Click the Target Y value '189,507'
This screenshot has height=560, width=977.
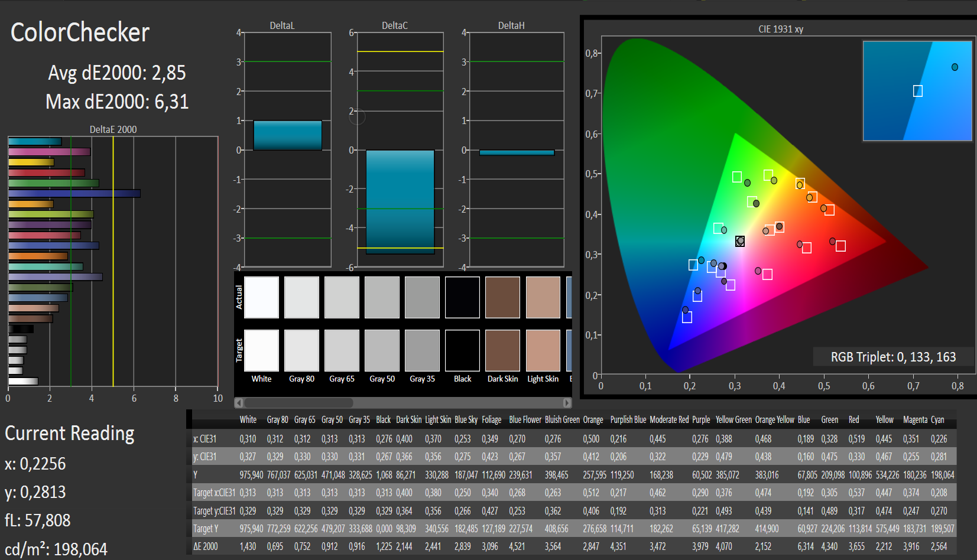point(942,529)
